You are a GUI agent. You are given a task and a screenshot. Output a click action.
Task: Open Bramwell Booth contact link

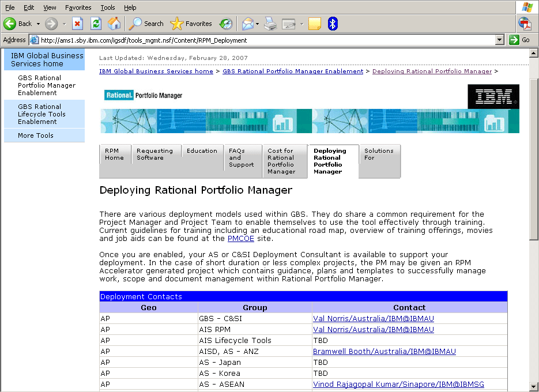coord(385,352)
